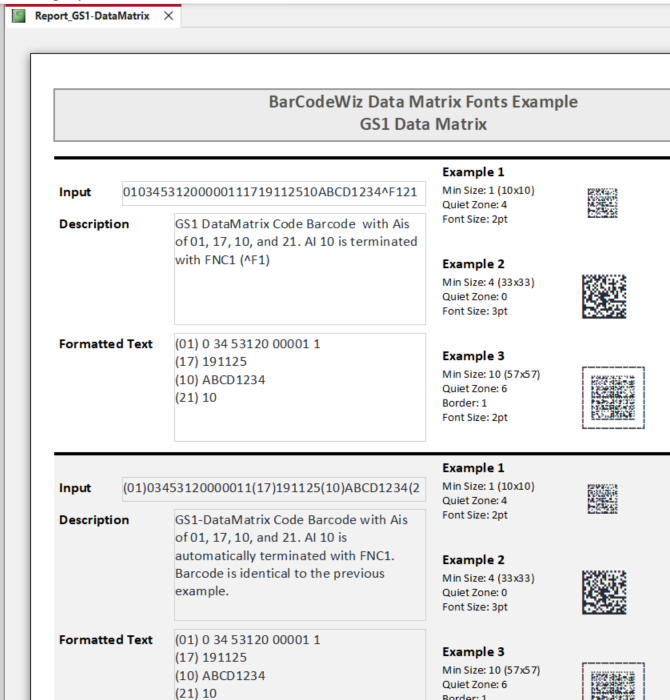Image resolution: width=670 pixels, height=700 pixels.
Task: Click 'Quiet Zone: 0' in first record
Action: [x=474, y=297]
